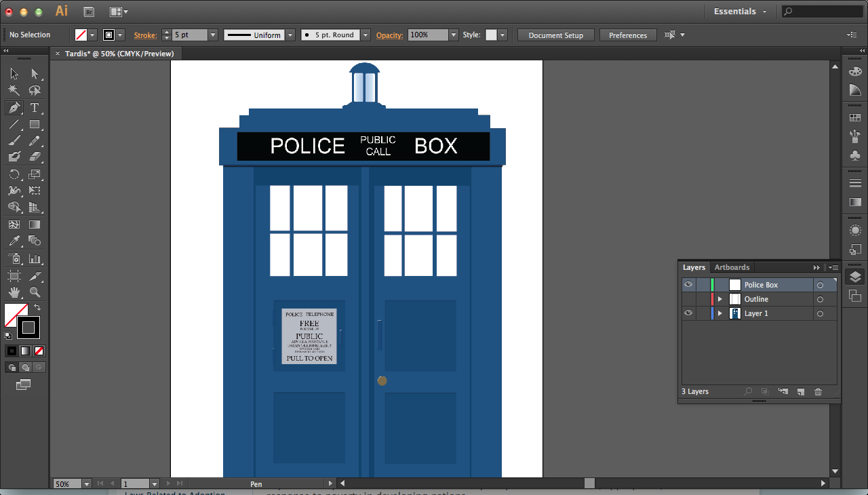This screenshot has width=868, height=495.
Task: Pick the Magic Wand tool
Action: [14, 90]
